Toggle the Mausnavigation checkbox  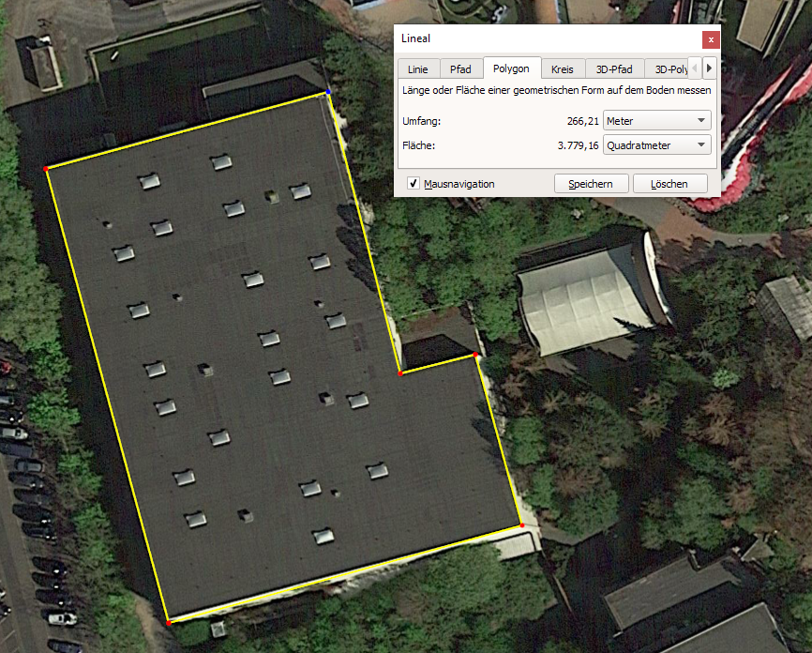pos(414,184)
